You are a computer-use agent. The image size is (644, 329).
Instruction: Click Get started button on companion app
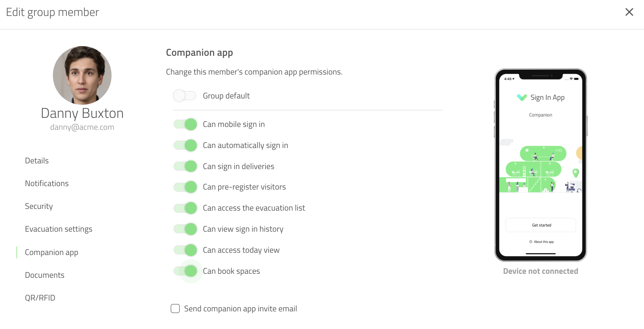click(x=541, y=225)
